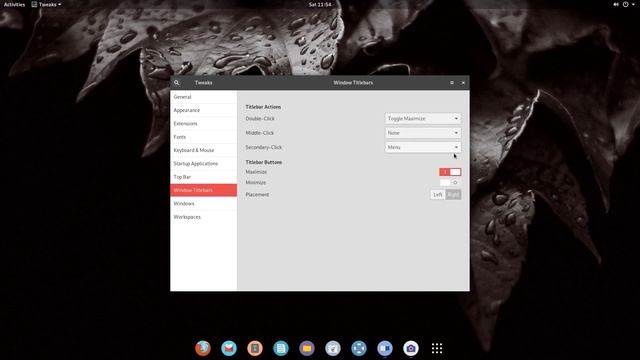This screenshot has height=360, width=640.
Task: Select the Top Bar section
Action: coord(203,177)
